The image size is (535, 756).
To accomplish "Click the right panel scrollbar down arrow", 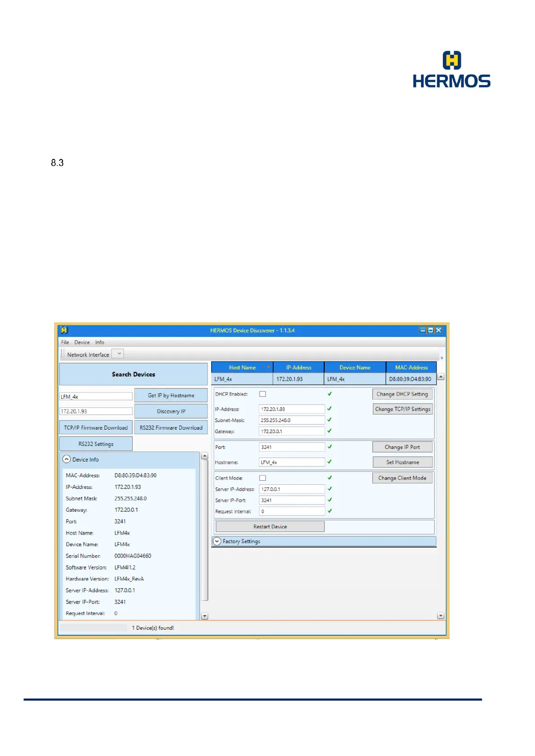I will (x=441, y=615).
